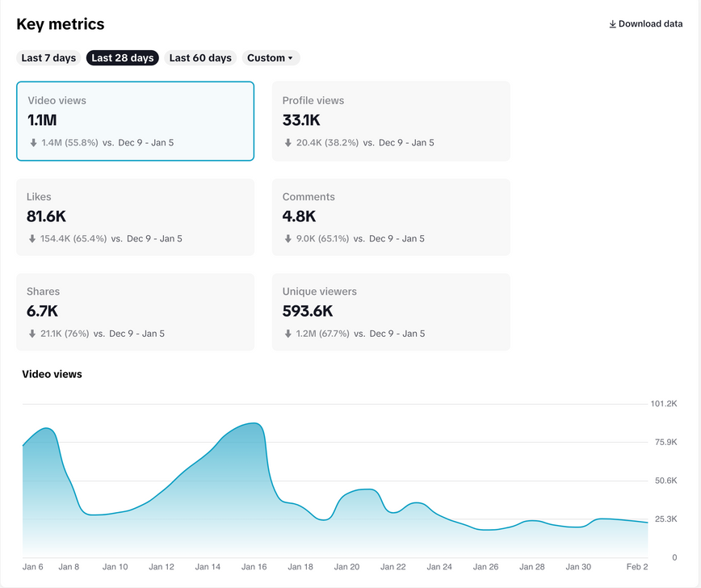The width and height of the screenshot is (701, 588).
Task: Select the Last 28 days filter
Action: click(x=123, y=58)
